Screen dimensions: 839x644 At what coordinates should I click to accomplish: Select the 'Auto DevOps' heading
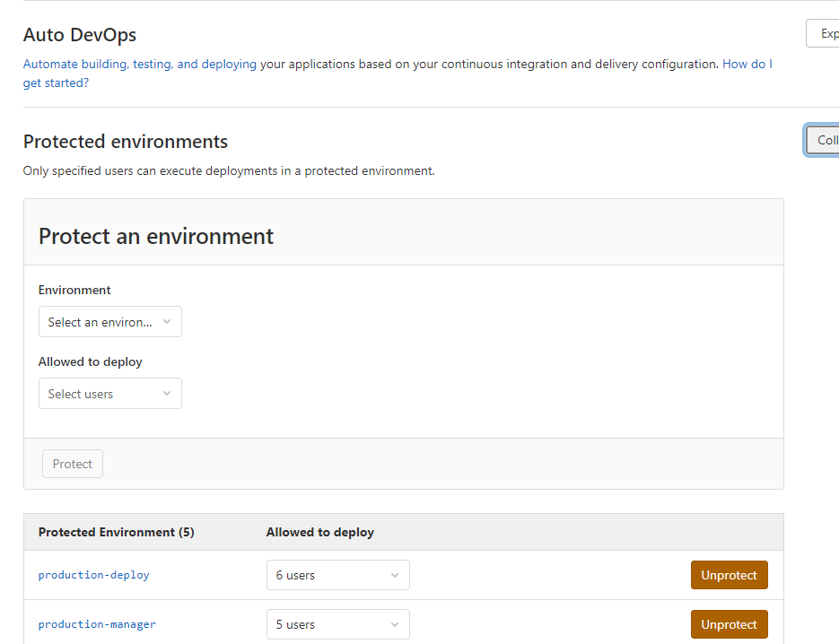click(80, 35)
